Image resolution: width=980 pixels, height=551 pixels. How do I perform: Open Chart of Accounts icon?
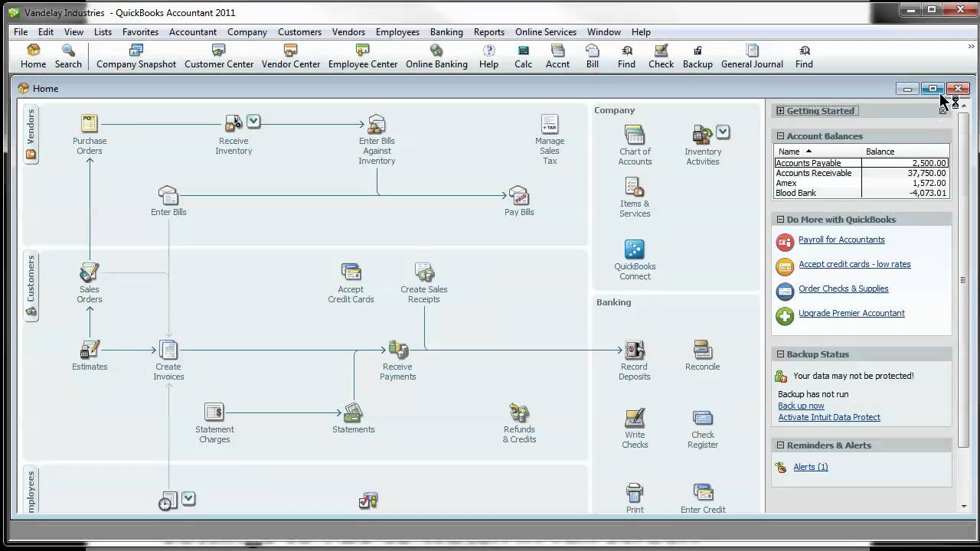point(635,135)
